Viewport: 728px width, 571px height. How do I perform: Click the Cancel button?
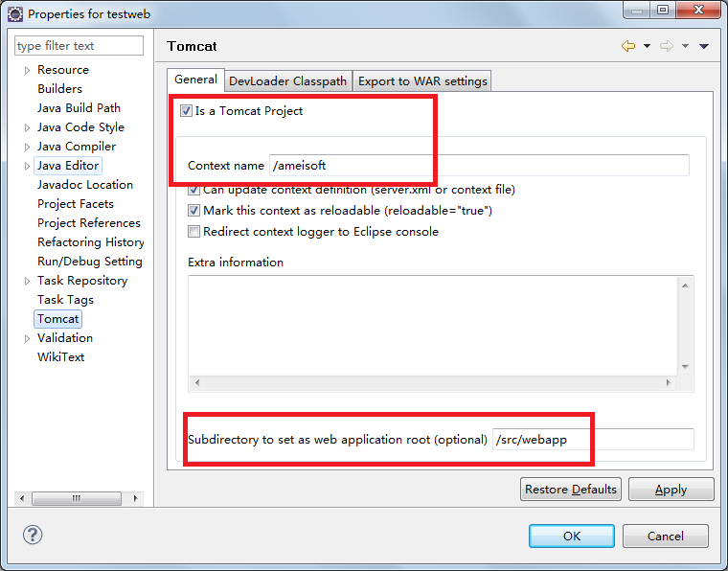(666, 537)
